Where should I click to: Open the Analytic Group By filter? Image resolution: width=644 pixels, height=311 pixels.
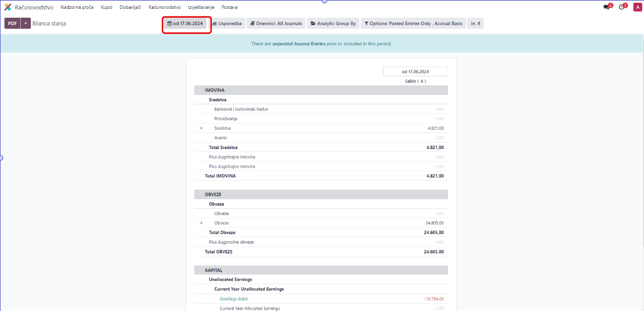(333, 24)
